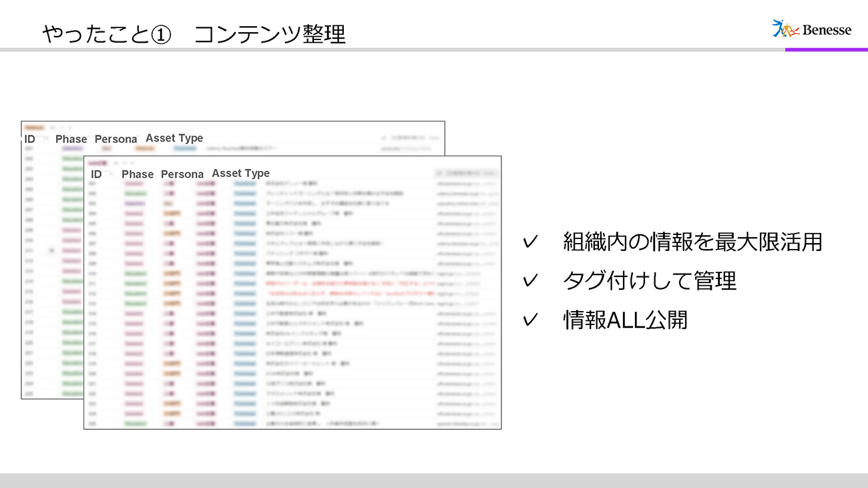Click the gray search box in front table
This screenshot has width=868, height=488.
coord(466,173)
